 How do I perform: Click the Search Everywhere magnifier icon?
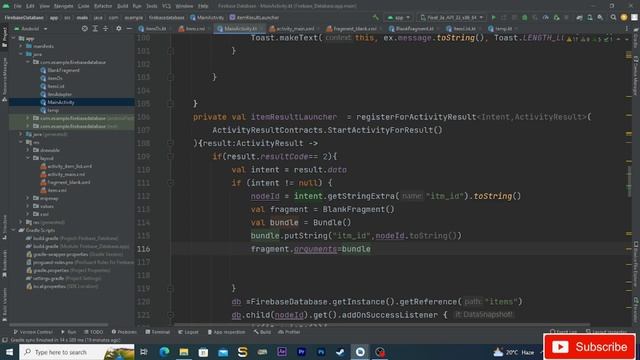coord(613,18)
